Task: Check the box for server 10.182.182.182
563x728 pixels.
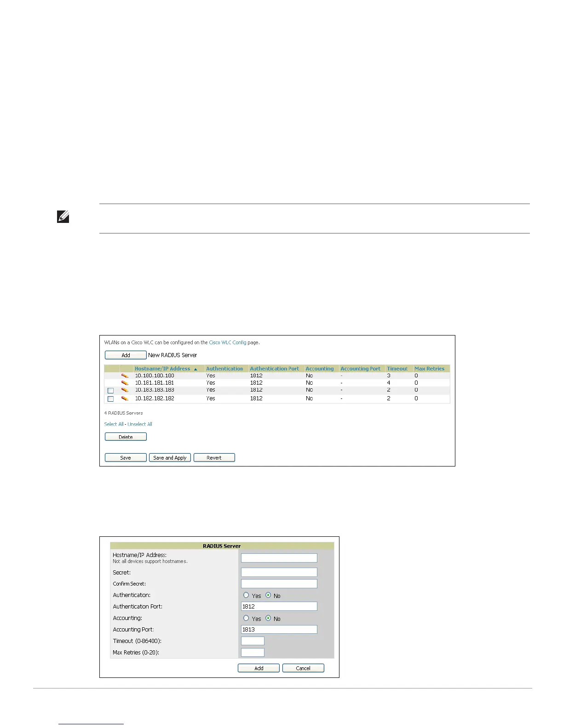Action: [x=110, y=399]
